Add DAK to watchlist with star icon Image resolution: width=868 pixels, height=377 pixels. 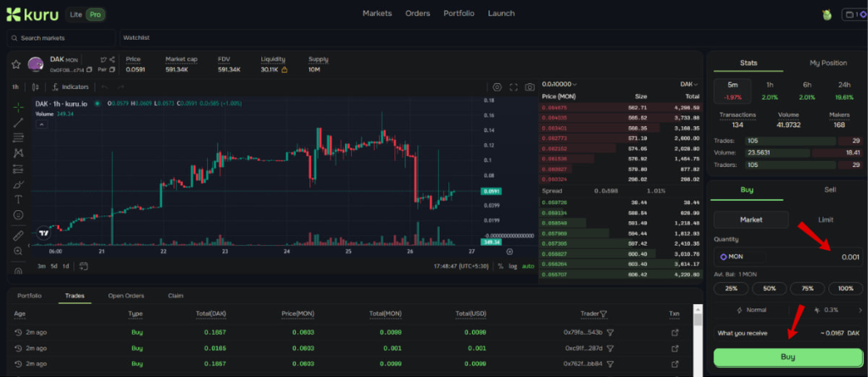(14, 64)
